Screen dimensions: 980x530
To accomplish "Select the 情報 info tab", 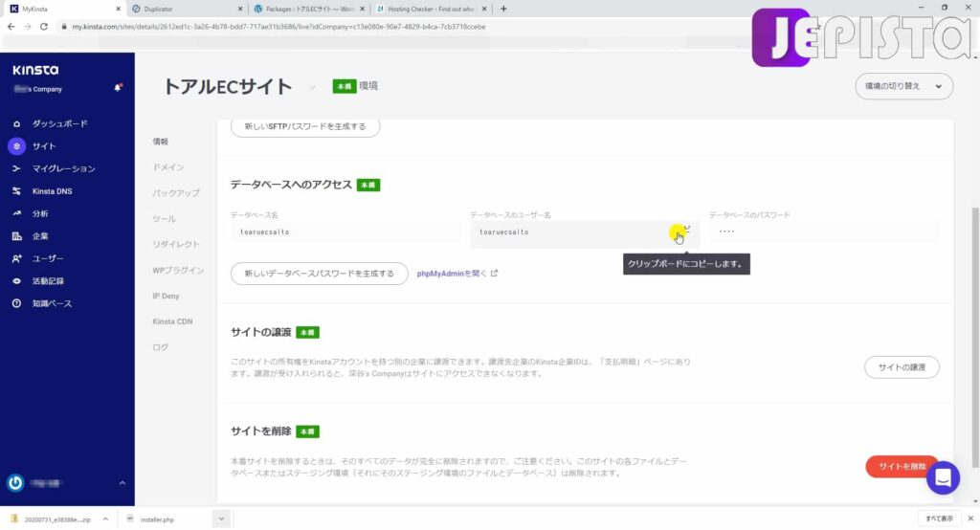I will pyautogui.click(x=161, y=142).
